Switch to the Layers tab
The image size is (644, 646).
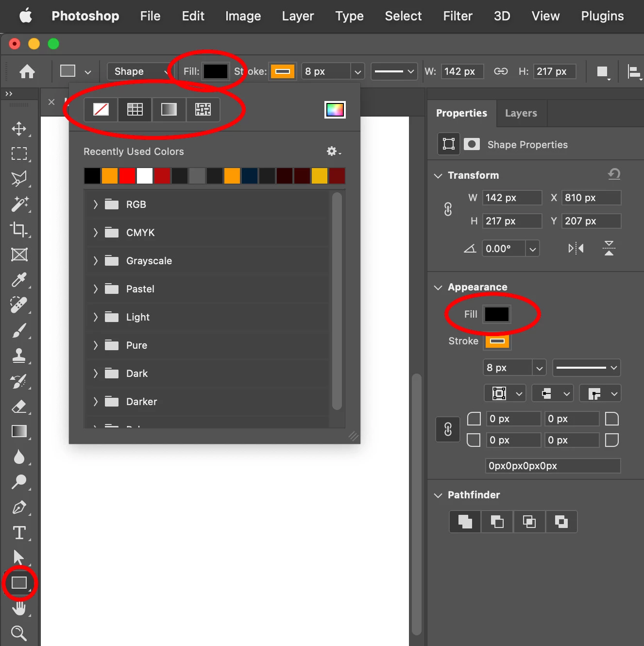coord(521,113)
